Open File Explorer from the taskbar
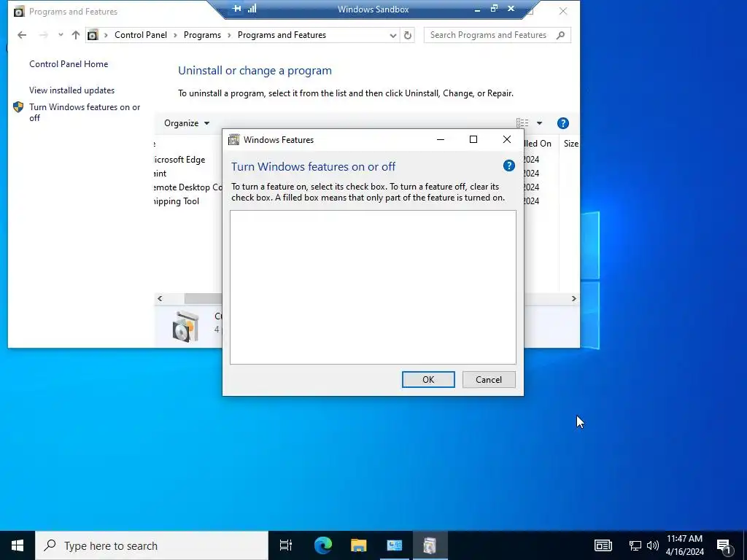747x560 pixels. [x=358, y=545]
